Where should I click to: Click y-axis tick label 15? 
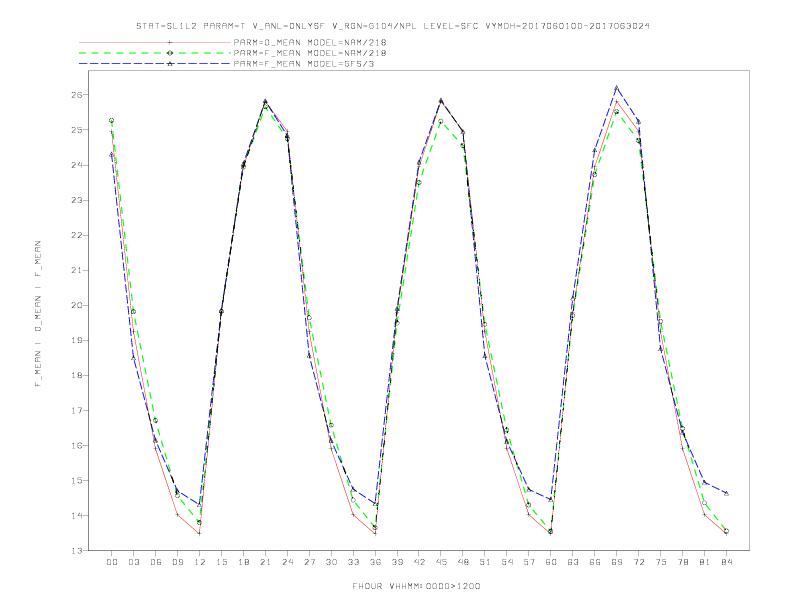[77, 480]
